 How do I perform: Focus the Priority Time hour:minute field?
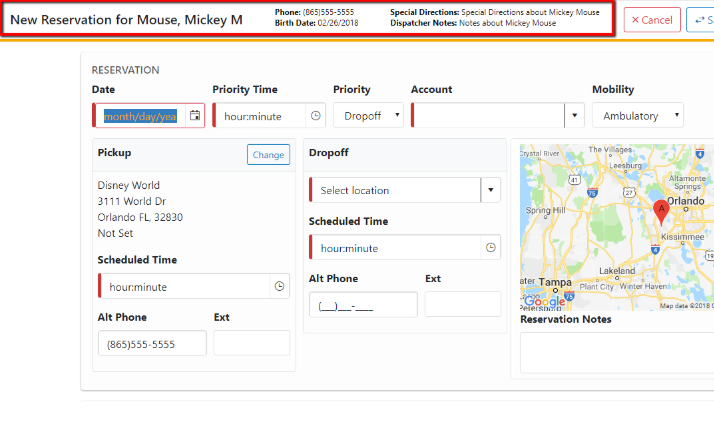pyautogui.click(x=260, y=116)
